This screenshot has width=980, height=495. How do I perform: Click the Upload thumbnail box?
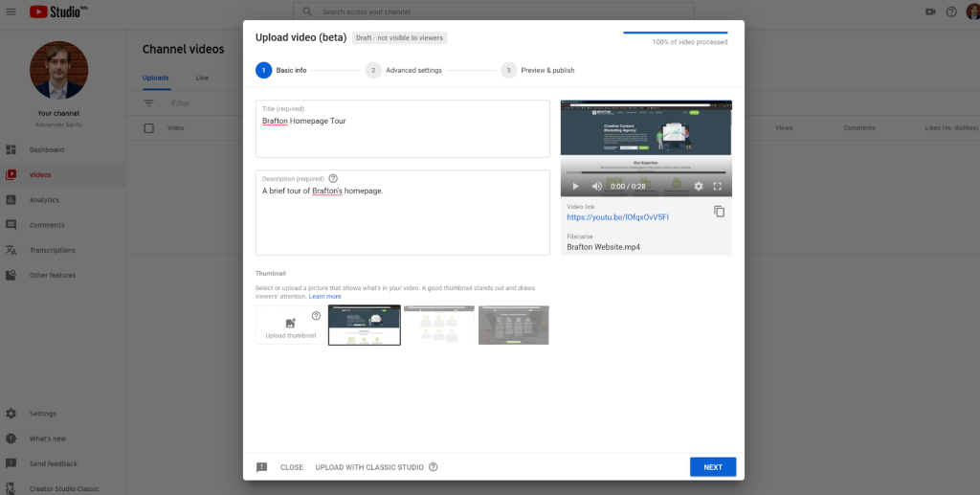tap(291, 326)
